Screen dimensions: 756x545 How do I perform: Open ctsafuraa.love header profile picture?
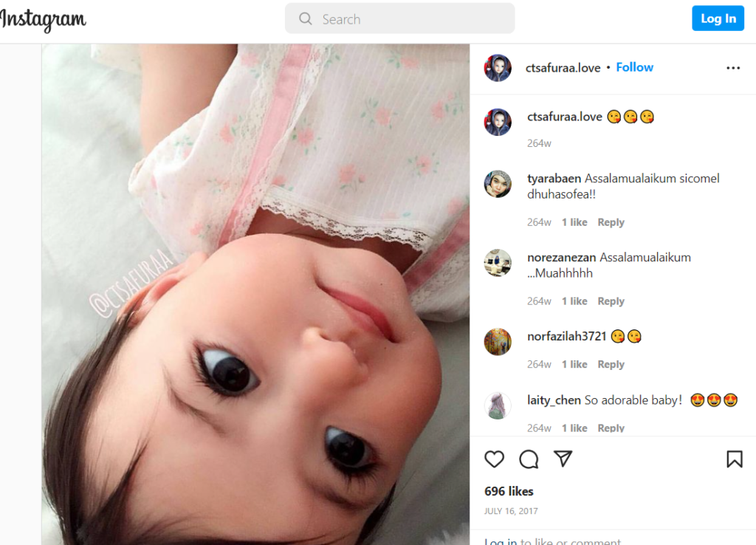pos(498,67)
